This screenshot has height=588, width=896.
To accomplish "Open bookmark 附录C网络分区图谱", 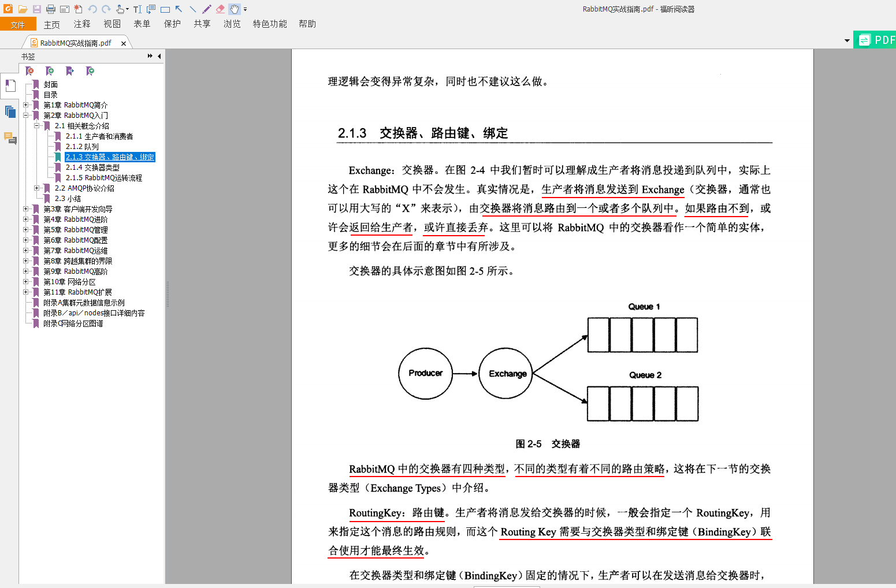I will pyautogui.click(x=73, y=323).
